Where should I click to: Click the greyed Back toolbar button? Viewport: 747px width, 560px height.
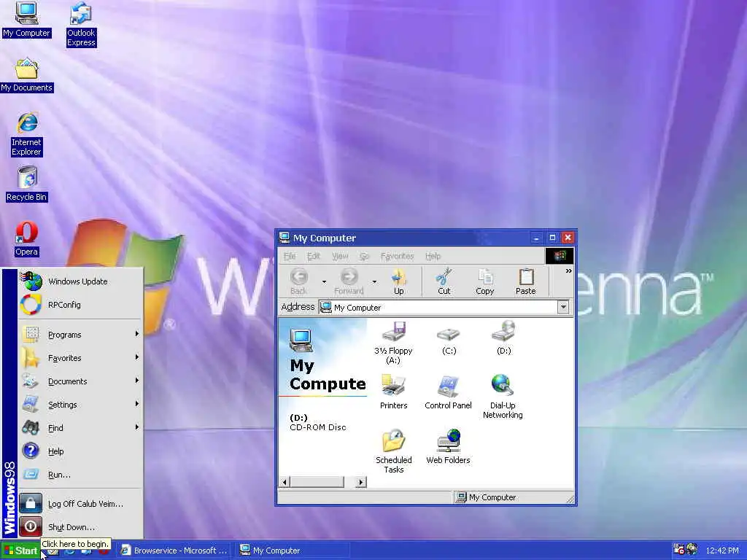click(298, 281)
